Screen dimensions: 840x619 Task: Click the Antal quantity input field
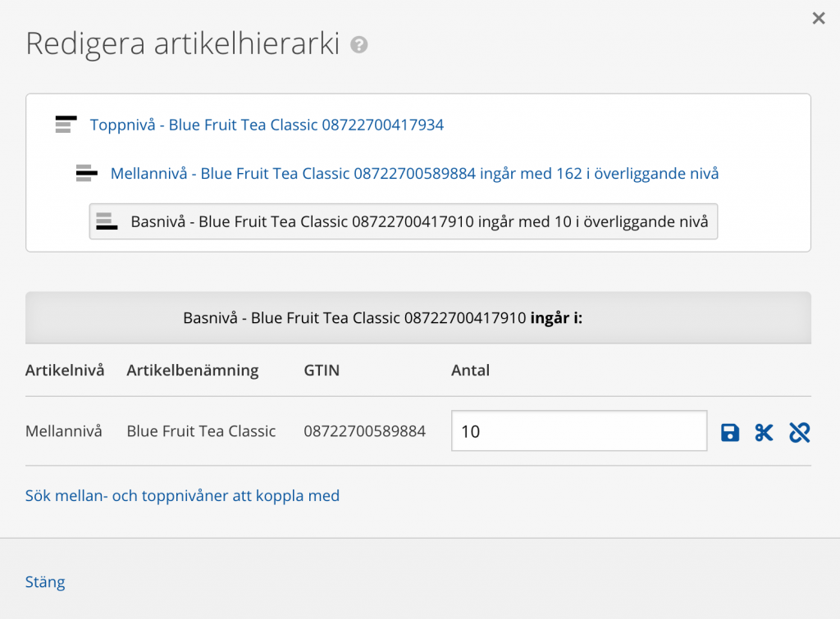[579, 431]
